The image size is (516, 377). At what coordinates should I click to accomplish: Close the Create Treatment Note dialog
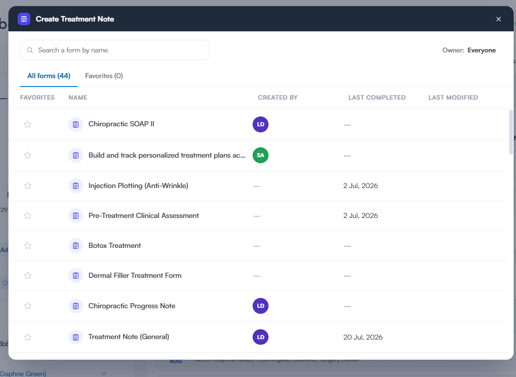click(x=498, y=19)
